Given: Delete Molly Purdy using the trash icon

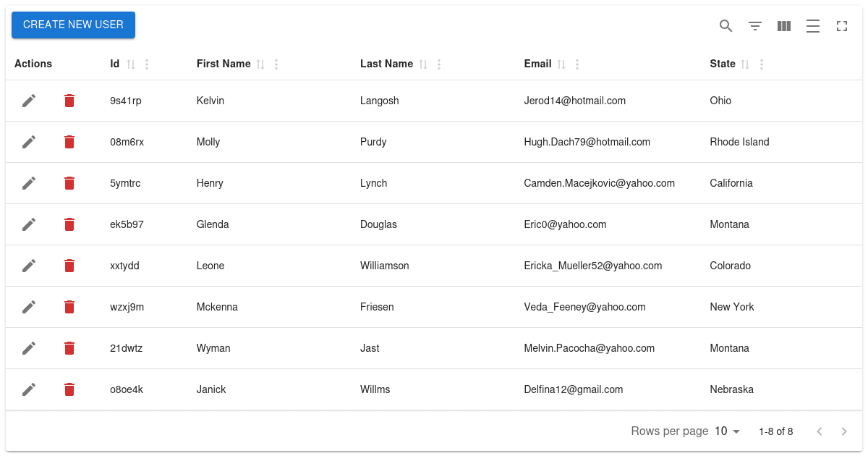Looking at the screenshot, I should click(x=69, y=142).
